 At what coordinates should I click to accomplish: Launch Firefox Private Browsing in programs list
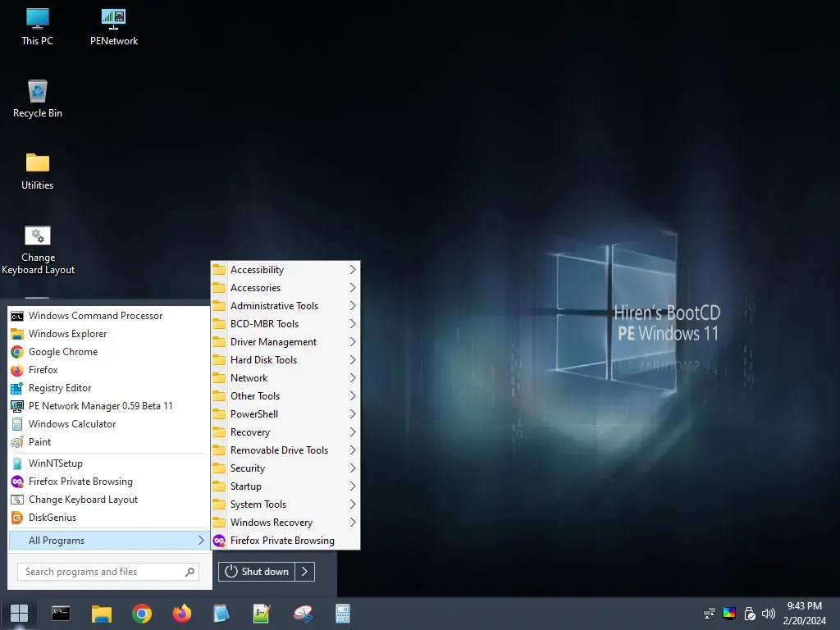[285, 541]
